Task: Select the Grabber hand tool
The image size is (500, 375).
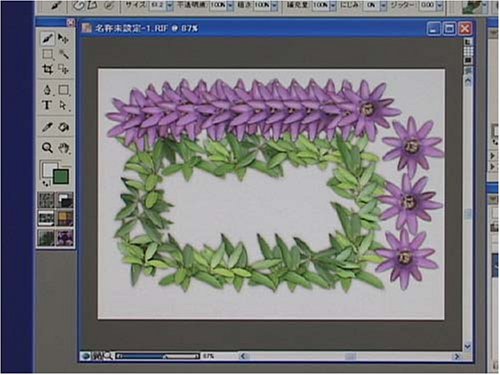Action: pos(63,147)
